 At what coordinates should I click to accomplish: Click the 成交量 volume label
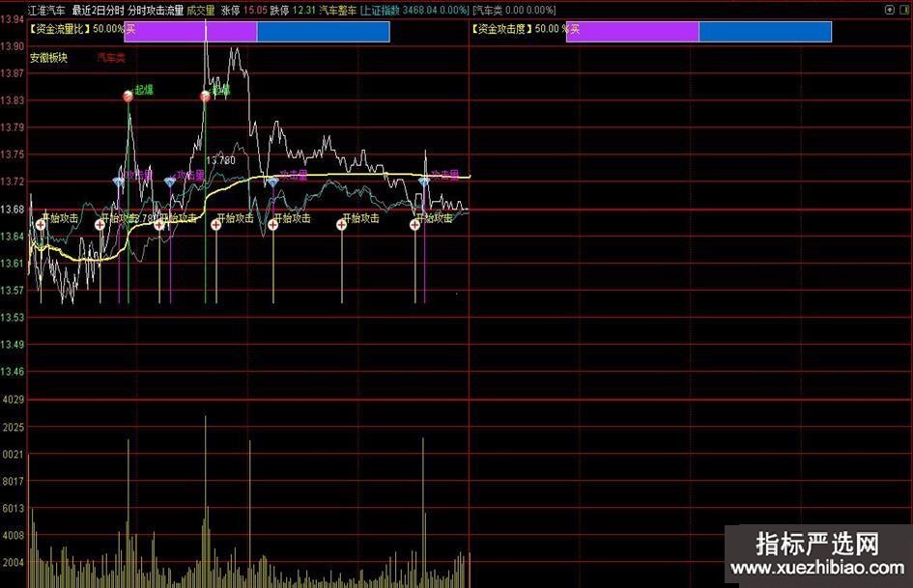point(201,10)
